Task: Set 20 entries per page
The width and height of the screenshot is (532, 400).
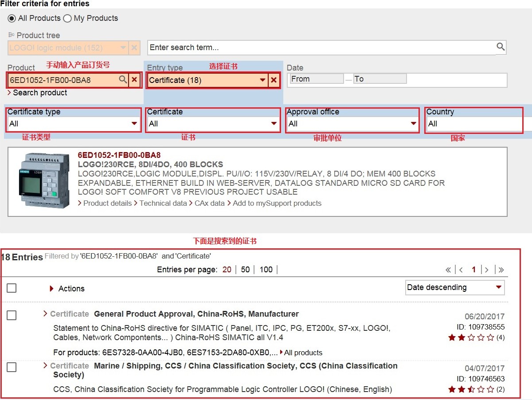Action: [227, 270]
